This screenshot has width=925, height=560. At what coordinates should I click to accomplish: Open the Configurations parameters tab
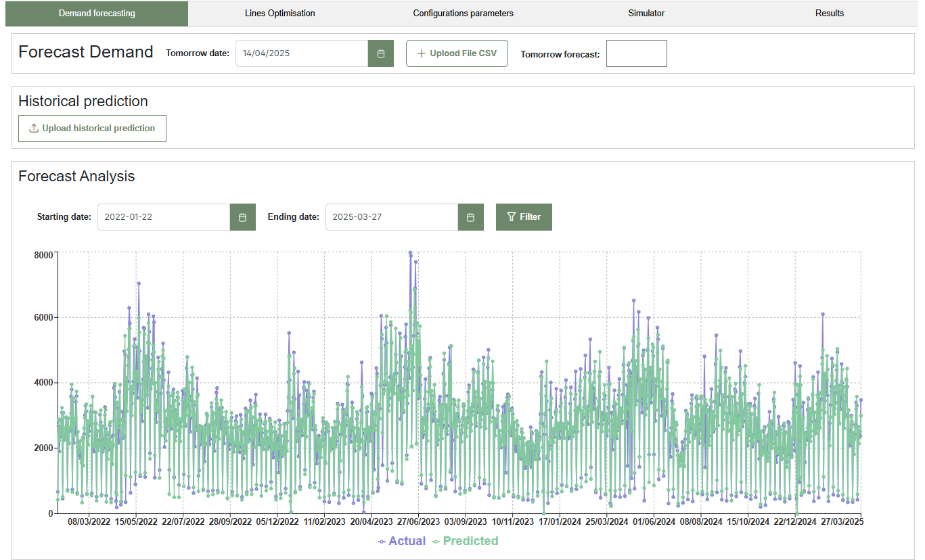[x=463, y=14]
